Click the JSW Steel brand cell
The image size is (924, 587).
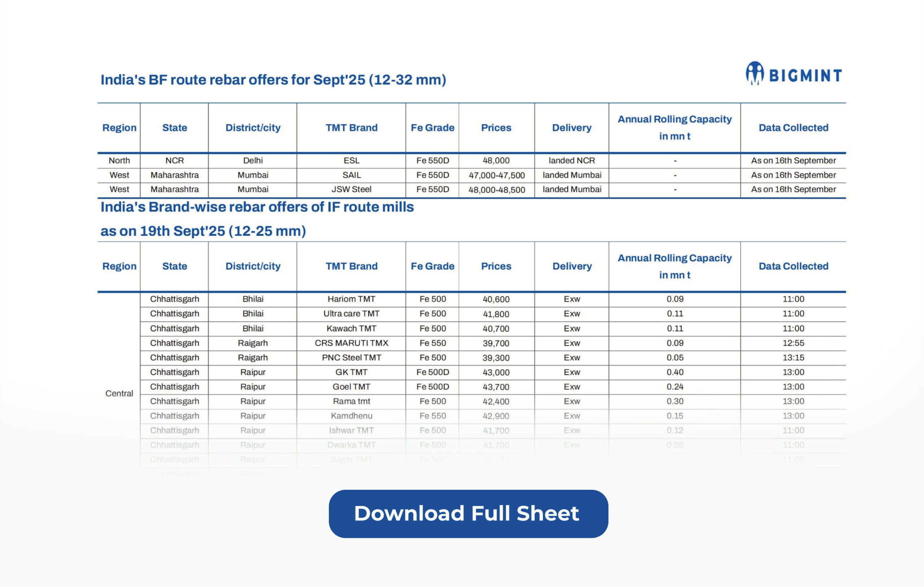pos(351,189)
